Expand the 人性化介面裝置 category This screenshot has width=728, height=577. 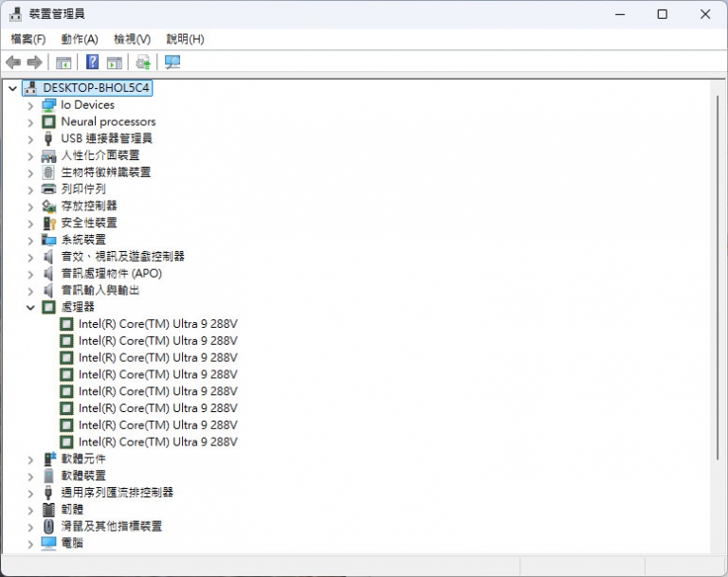tap(30, 156)
